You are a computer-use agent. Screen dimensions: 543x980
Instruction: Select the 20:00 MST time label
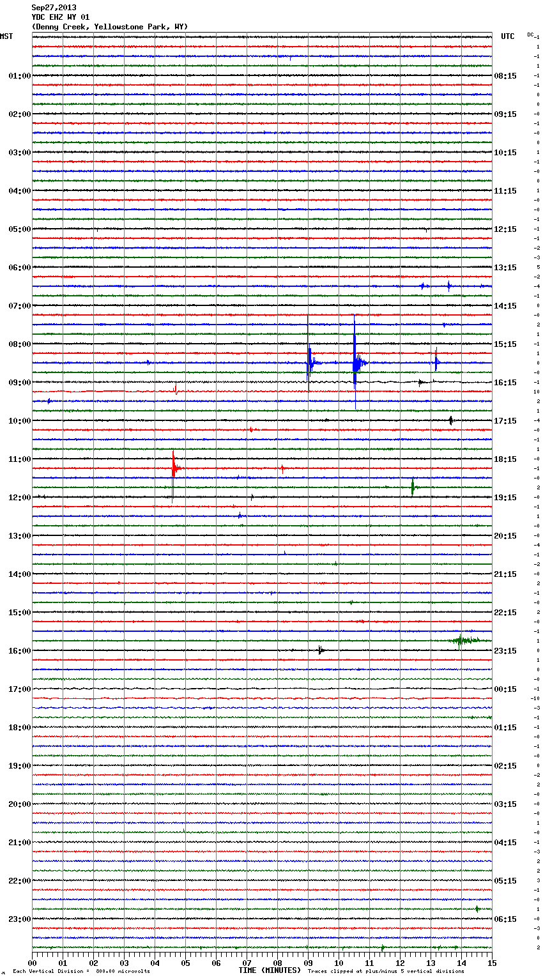pyautogui.click(x=20, y=804)
